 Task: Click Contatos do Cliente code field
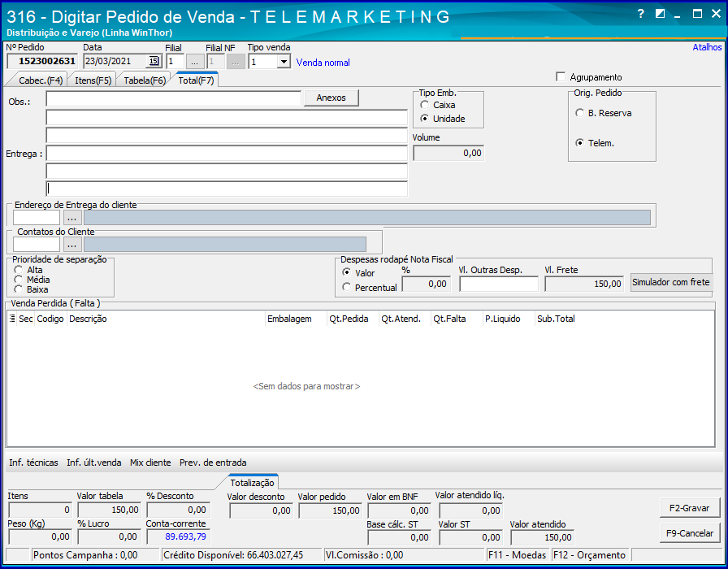coord(37,245)
